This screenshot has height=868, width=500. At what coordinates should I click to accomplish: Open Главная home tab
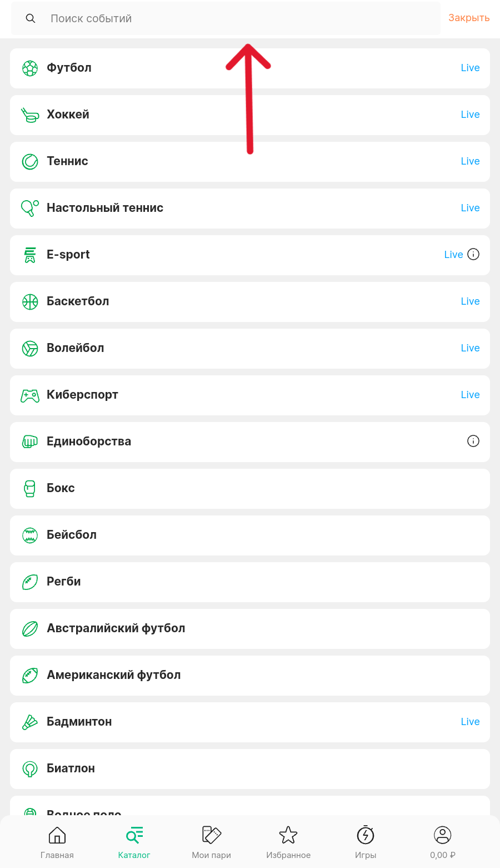(x=57, y=842)
